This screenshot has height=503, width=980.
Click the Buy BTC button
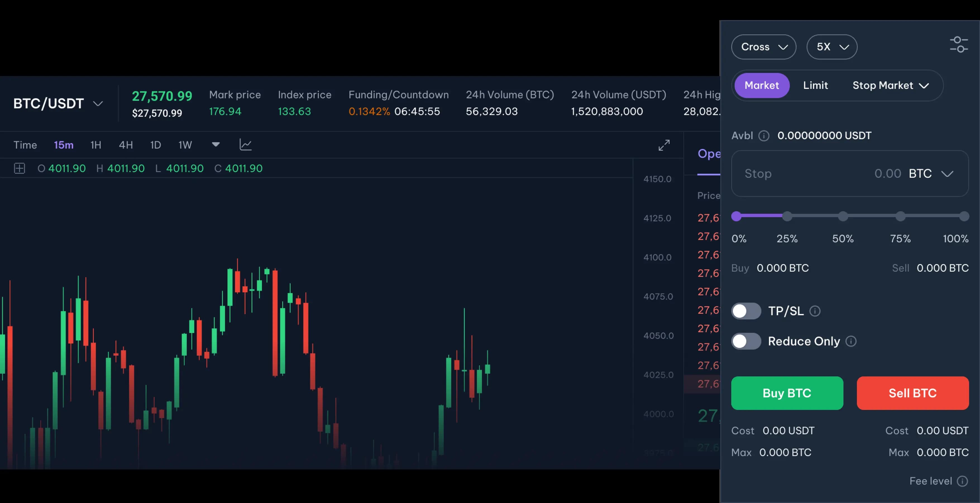click(787, 393)
